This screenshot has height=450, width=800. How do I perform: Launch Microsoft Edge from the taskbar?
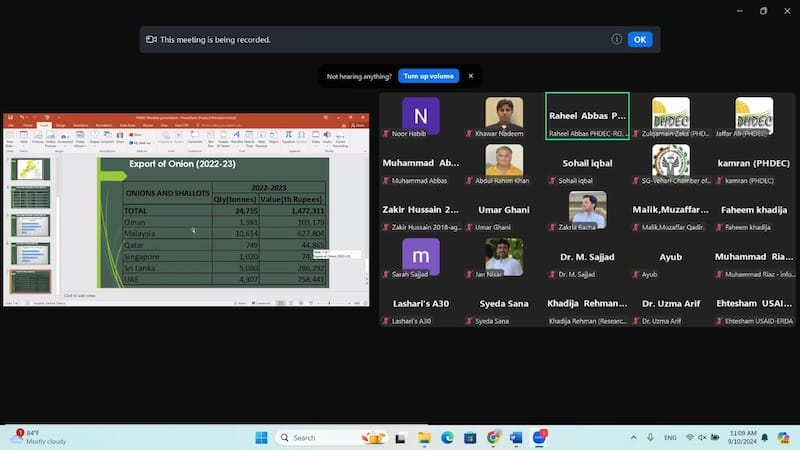pyautogui.click(x=447, y=437)
